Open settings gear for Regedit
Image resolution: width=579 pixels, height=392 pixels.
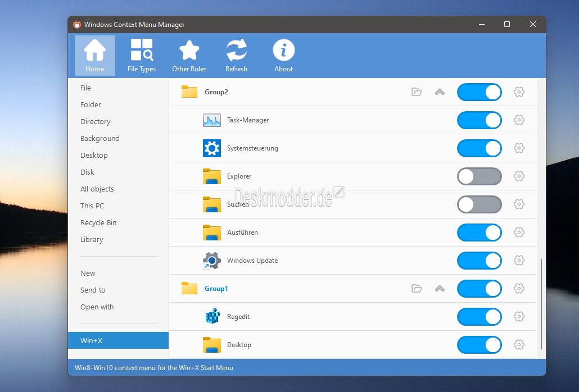(519, 316)
